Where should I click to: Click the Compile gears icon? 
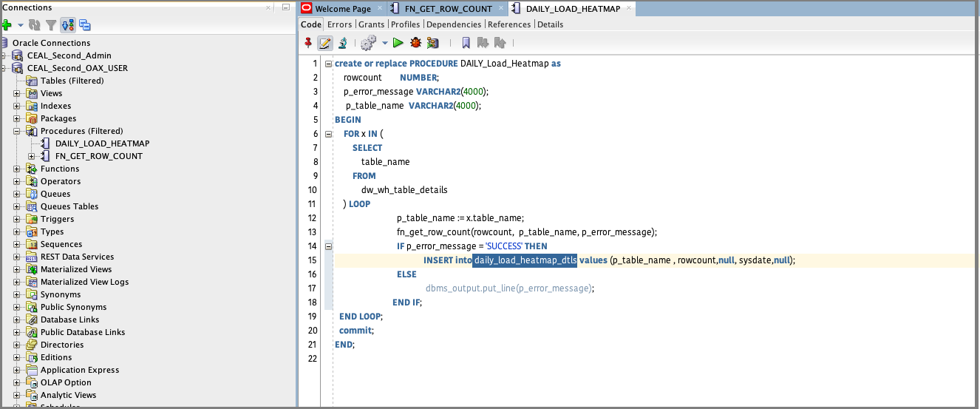coord(368,44)
